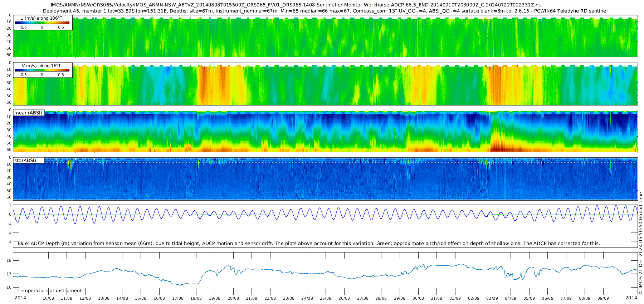Image resolution: width=644 pixels, height=304 pixels.
Task: Click the 'mean(ABSI)' panel label
Action: pos(28,113)
